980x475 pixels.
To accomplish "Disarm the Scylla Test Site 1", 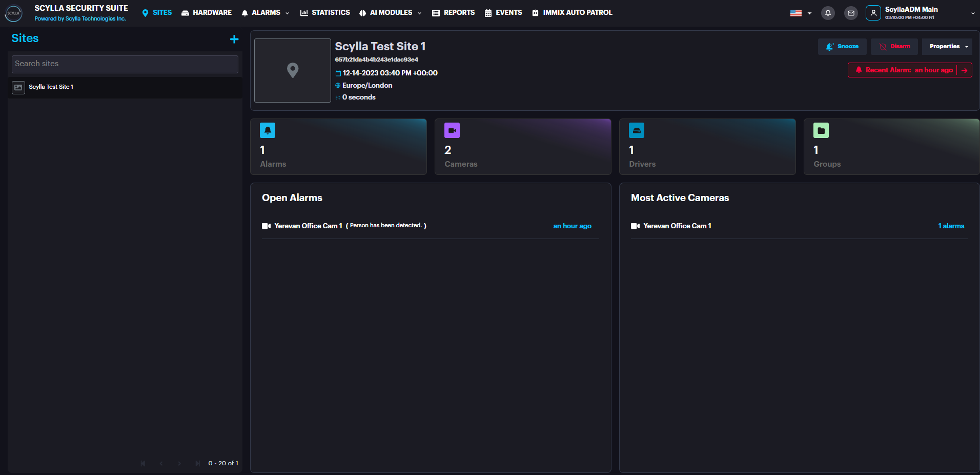I will click(894, 47).
